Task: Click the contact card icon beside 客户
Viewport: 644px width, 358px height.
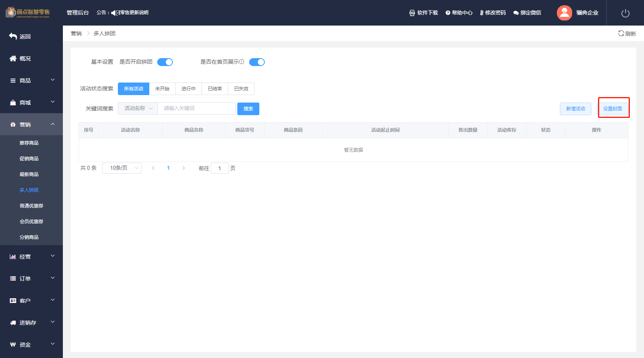Action: (x=13, y=300)
